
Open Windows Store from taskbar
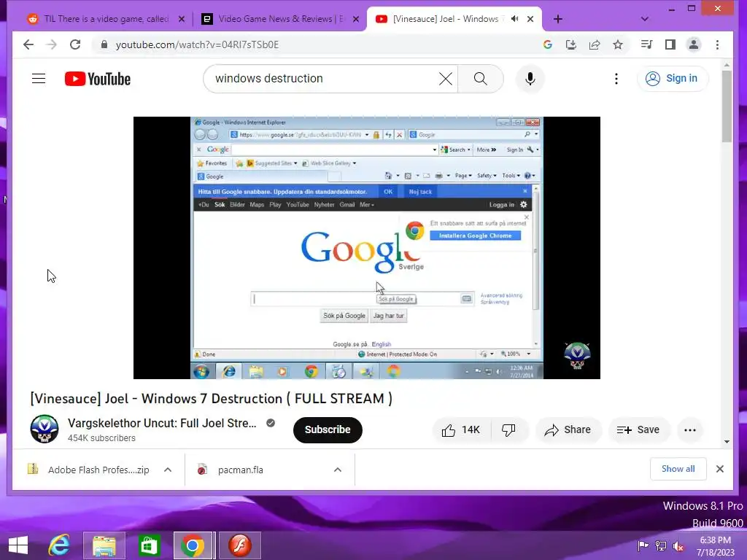click(x=149, y=545)
